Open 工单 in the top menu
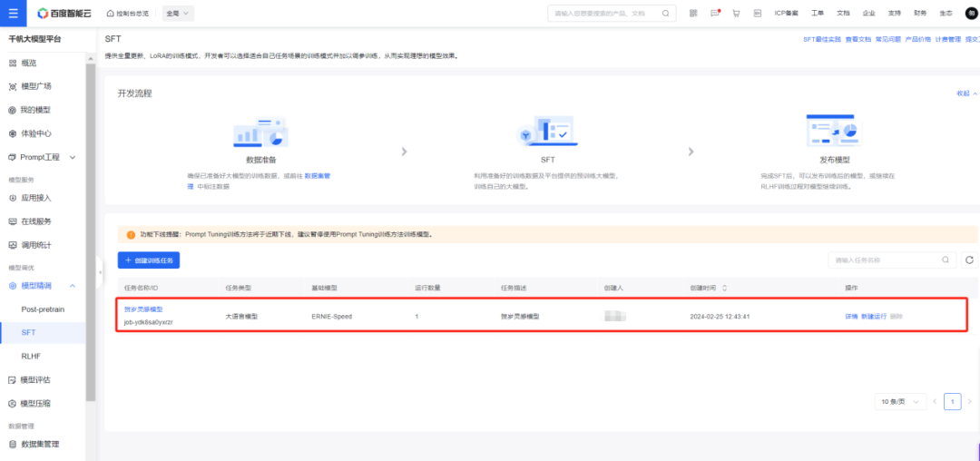Image resolution: width=980 pixels, height=461 pixels. point(818,13)
